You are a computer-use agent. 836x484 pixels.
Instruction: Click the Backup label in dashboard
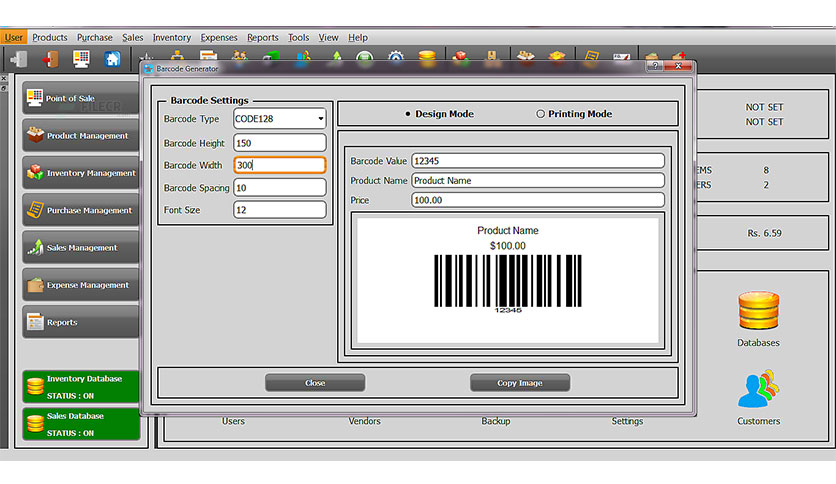[x=496, y=421]
